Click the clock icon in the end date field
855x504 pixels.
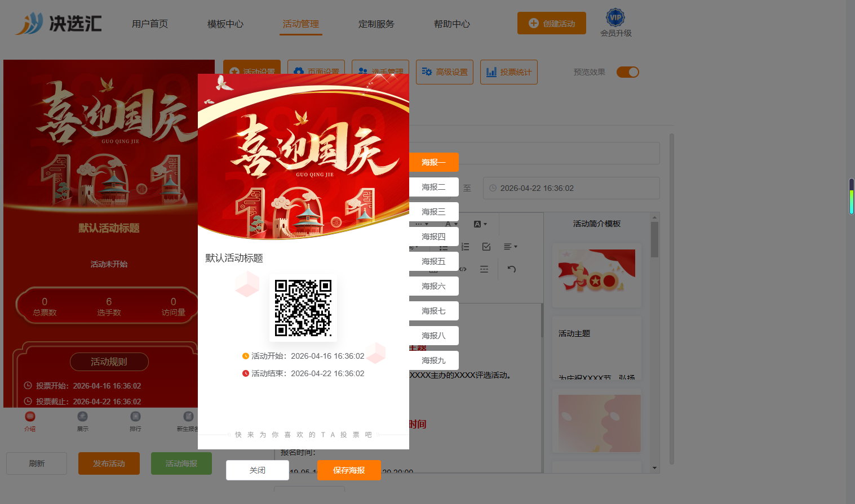click(493, 188)
